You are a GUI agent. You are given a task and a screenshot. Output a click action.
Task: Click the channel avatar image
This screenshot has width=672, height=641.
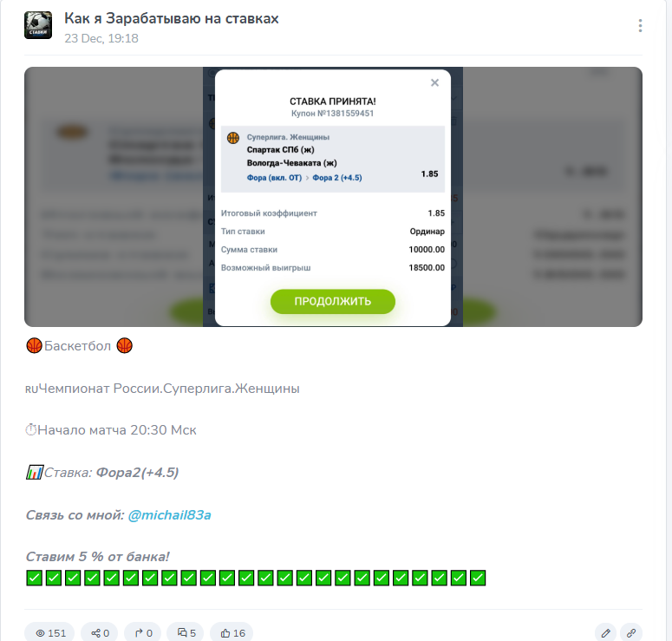(38, 25)
